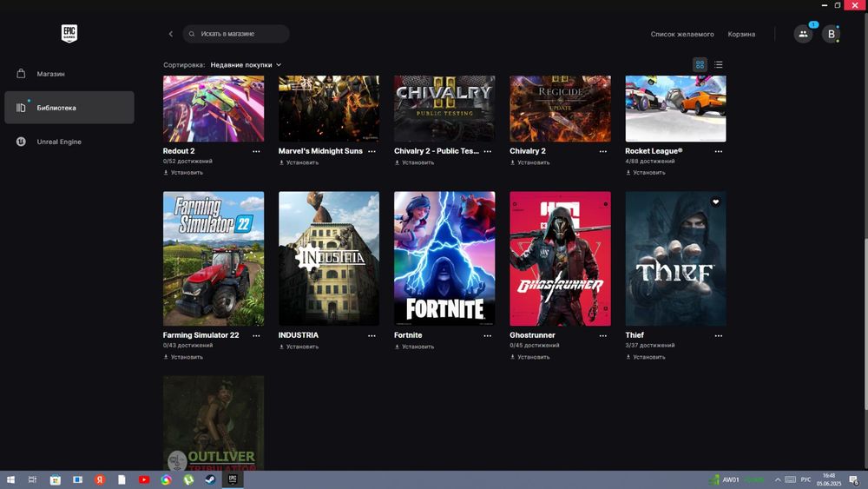Install Chivalry 2 Public Testing

pyautogui.click(x=415, y=162)
